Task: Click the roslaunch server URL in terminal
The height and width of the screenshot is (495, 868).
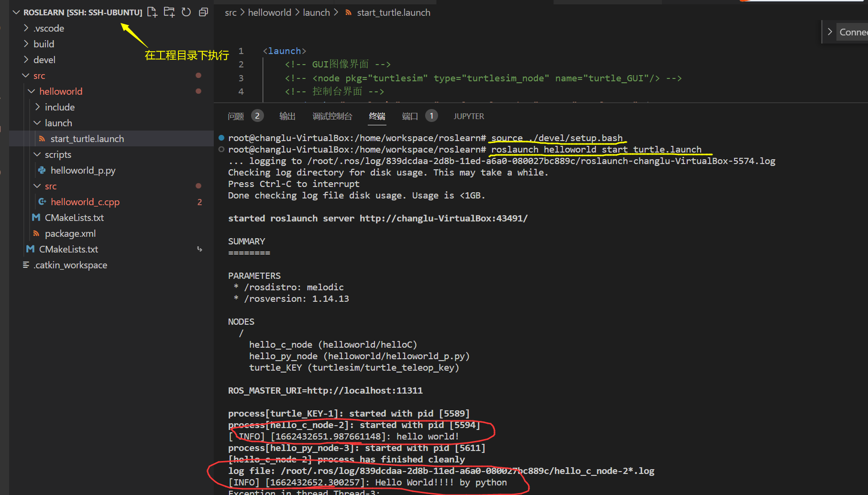Action: point(443,218)
